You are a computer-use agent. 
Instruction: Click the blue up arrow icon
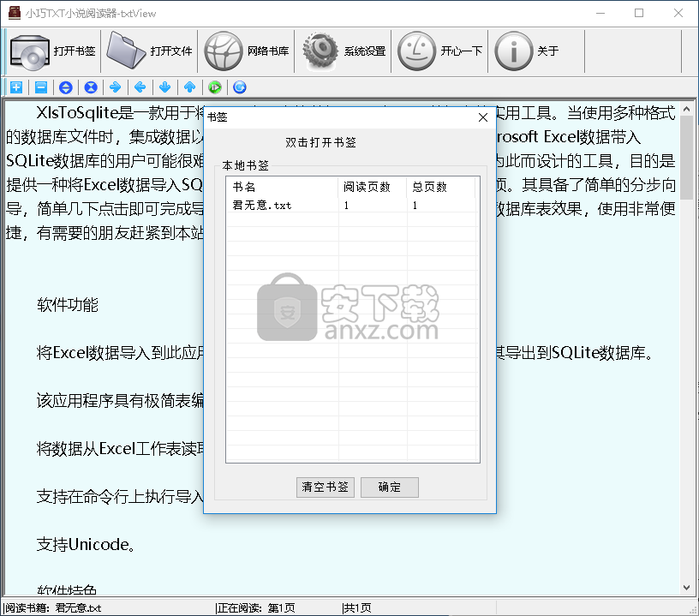189,87
